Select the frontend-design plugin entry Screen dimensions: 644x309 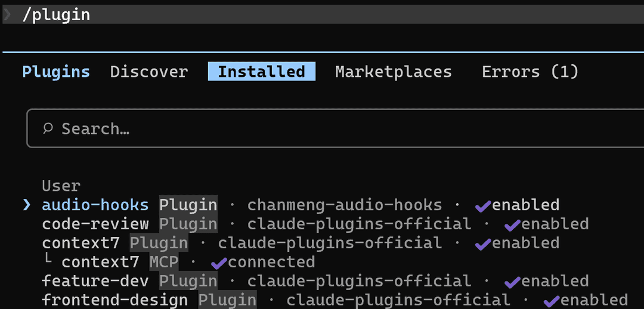click(335, 301)
